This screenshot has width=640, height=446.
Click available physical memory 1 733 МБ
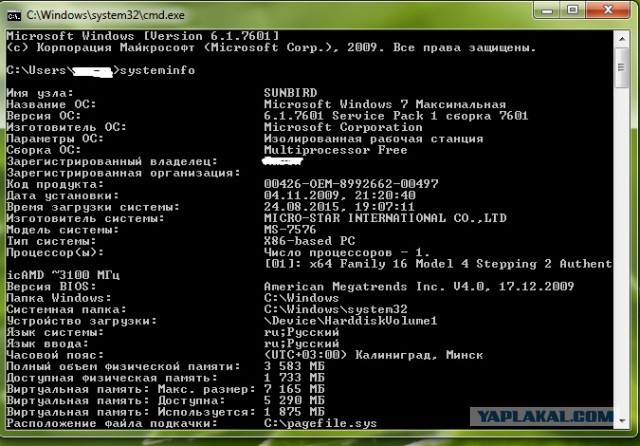tap(294, 378)
